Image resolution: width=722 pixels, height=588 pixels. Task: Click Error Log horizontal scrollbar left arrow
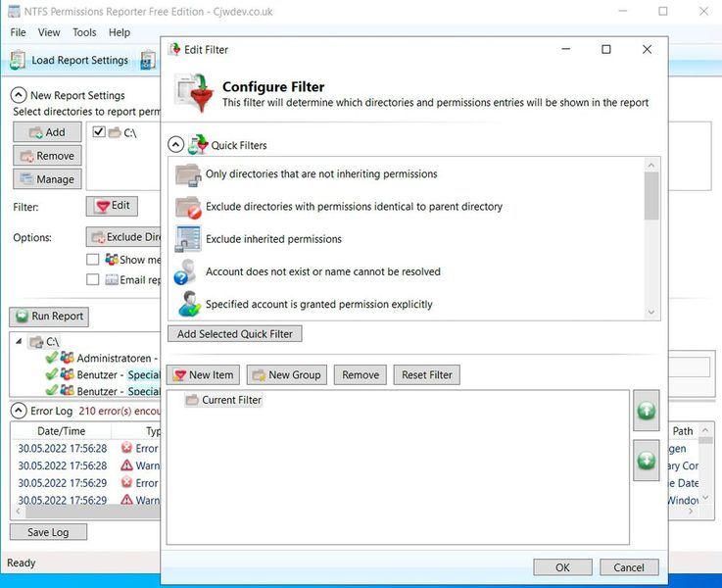(19, 512)
